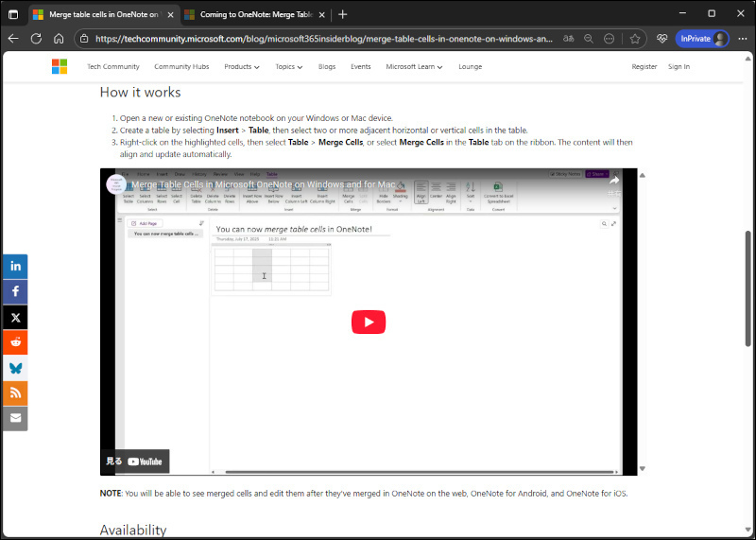Add this page to favorites
756x540 pixels.
635,39
